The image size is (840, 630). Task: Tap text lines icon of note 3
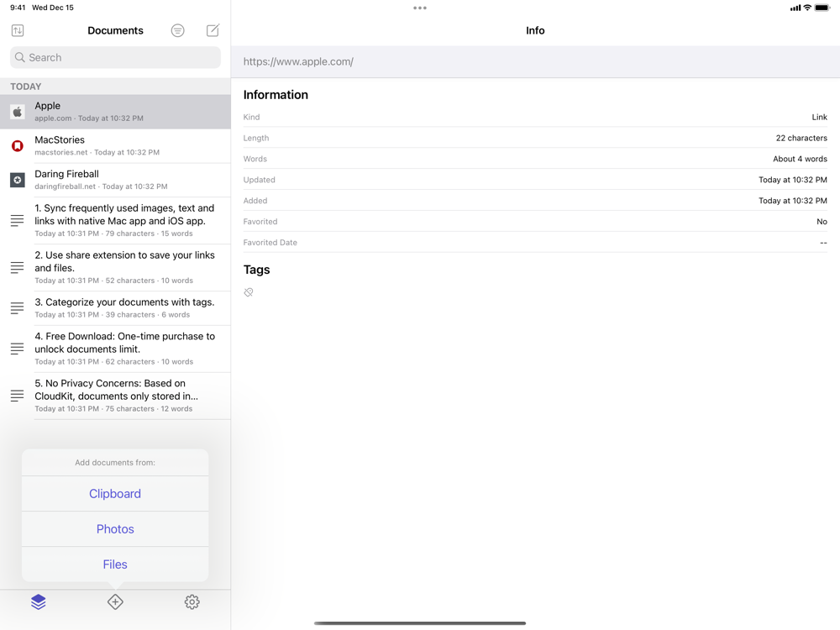pyautogui.click(x=17, y=308)
